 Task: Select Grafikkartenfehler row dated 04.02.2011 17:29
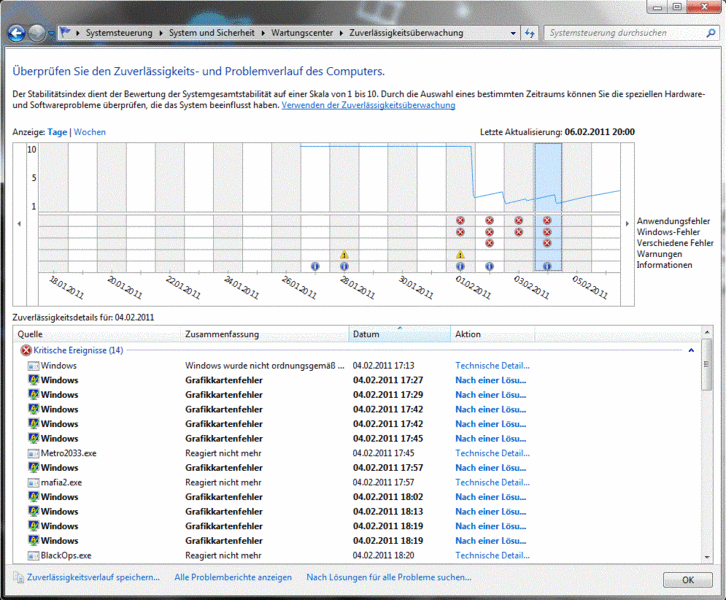pos(357,395)
